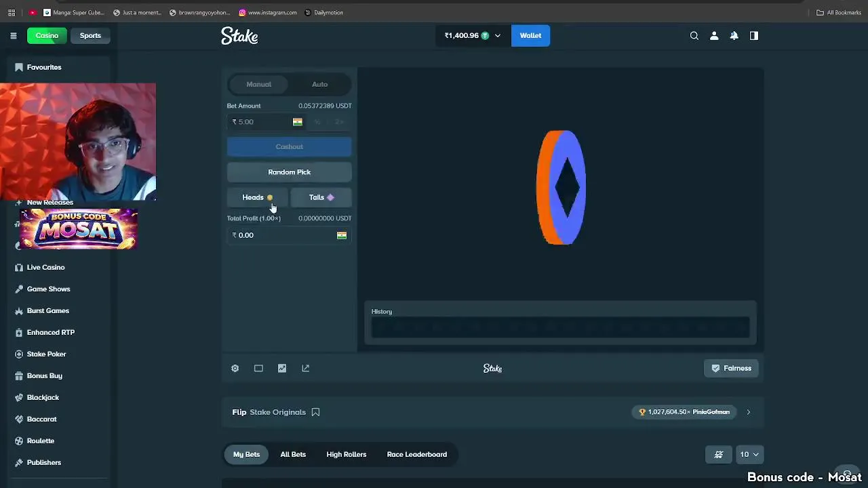Click the Random Pick button

click(x=289, y=172)
